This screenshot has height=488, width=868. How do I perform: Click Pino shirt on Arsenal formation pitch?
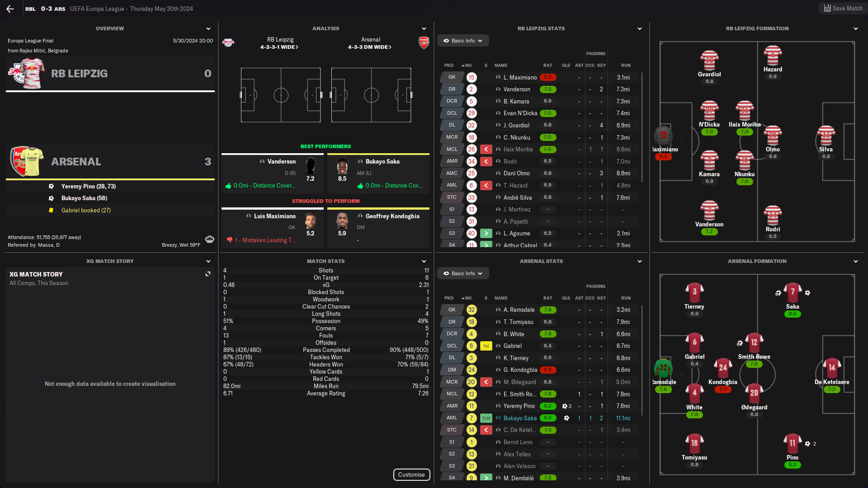pos(793,443)
